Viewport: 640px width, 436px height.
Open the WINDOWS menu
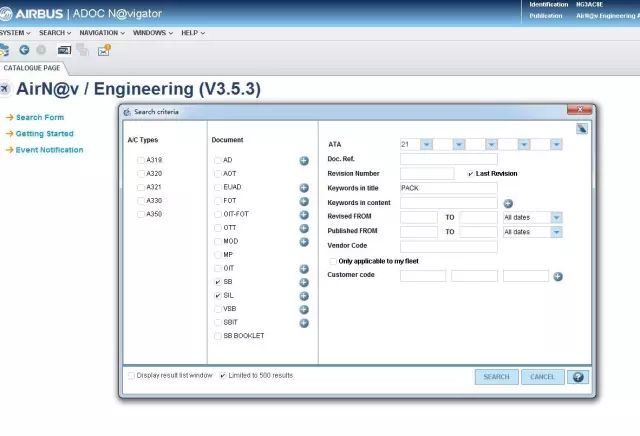click(x=153, y=33)
